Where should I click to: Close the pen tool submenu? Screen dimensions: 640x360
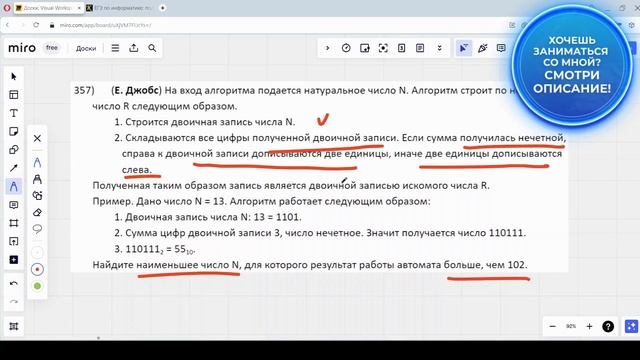click(37, 138)
